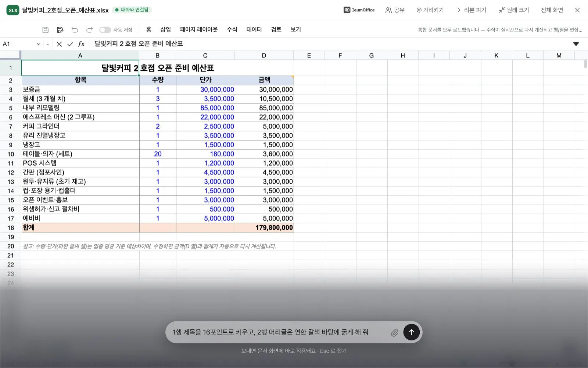
Task: Expand the formula bar with the arrow
Action: click(x=576, y=44)
